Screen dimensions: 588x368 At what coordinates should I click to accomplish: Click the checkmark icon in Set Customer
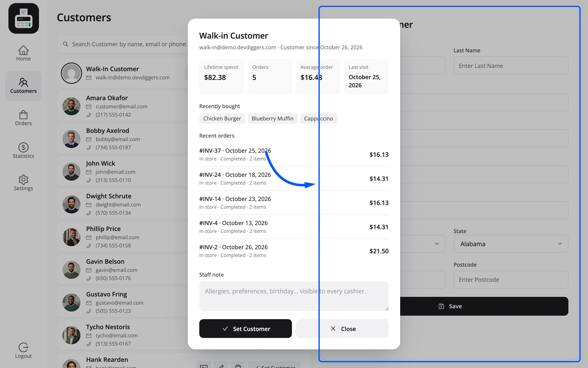pyautogui.click(x=225, y=329)
